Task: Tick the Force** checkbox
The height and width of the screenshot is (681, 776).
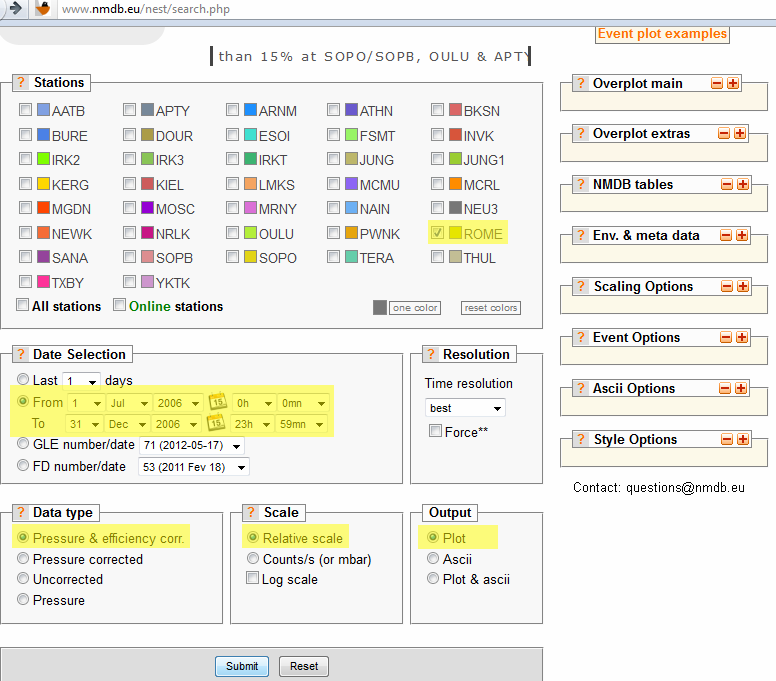Action: (x=435, y=431)
